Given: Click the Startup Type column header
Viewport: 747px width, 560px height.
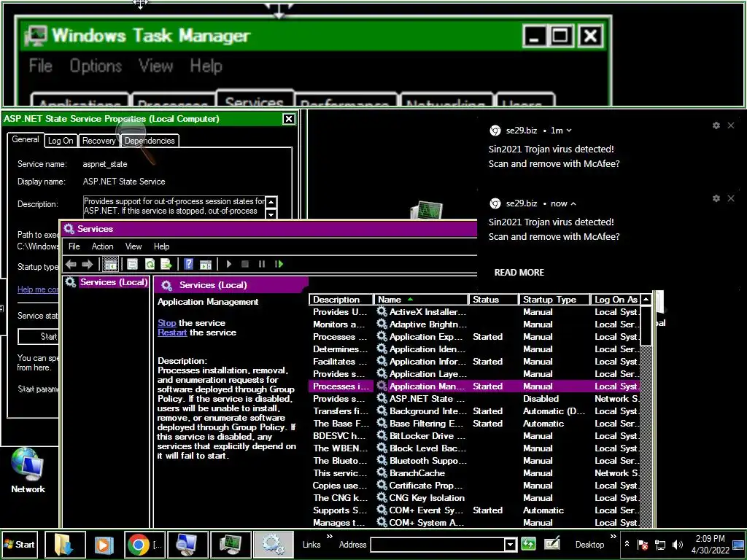Looking at the screenshot, I should pos(554,300).
